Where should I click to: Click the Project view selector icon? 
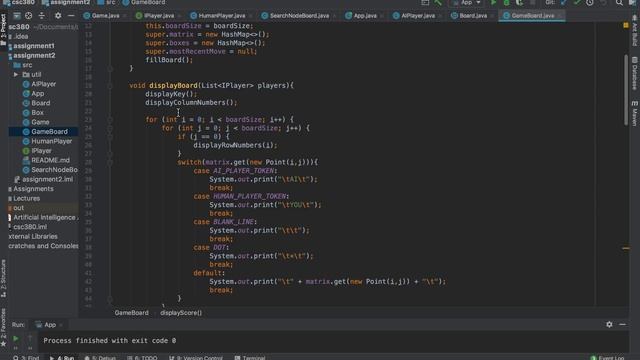[x=17, y=16]
